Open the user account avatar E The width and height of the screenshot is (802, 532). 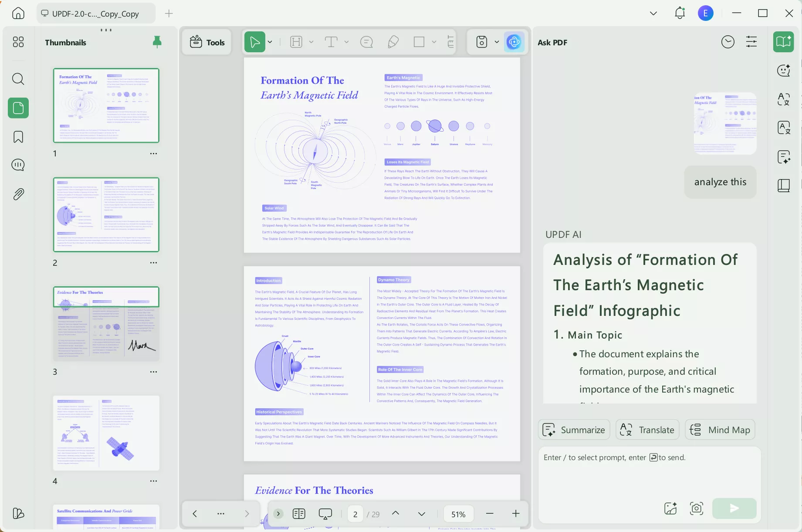[705, 13]
